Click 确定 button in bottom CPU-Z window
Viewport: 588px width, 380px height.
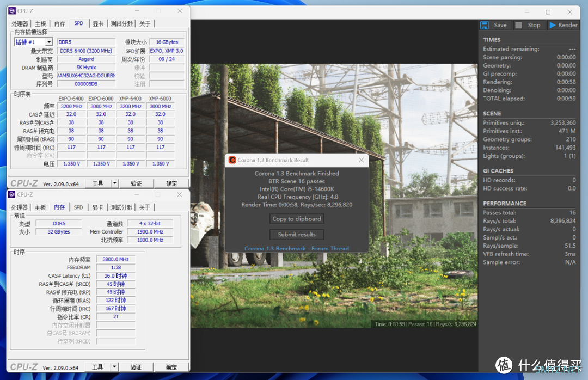[171, 366]
